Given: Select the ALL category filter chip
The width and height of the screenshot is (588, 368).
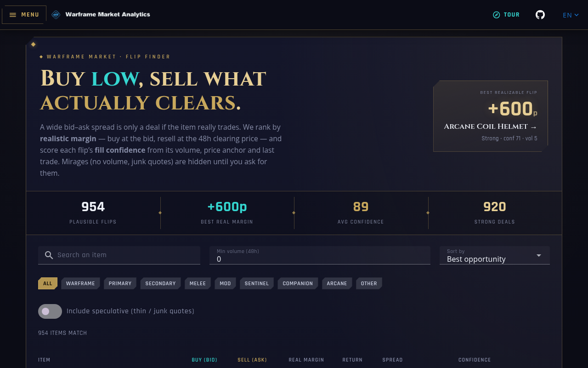Looking at the screenshot, I should coord(48,283).
